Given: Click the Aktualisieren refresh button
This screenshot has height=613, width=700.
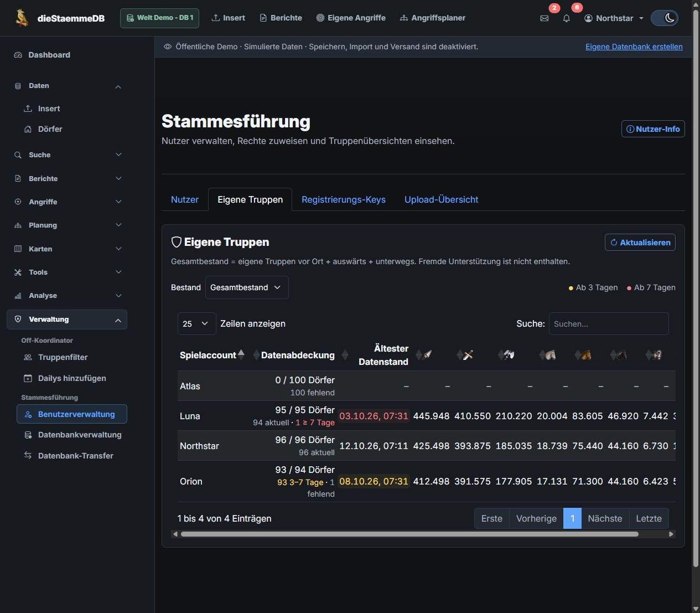Looking at the screenshot, I should 640,243.
